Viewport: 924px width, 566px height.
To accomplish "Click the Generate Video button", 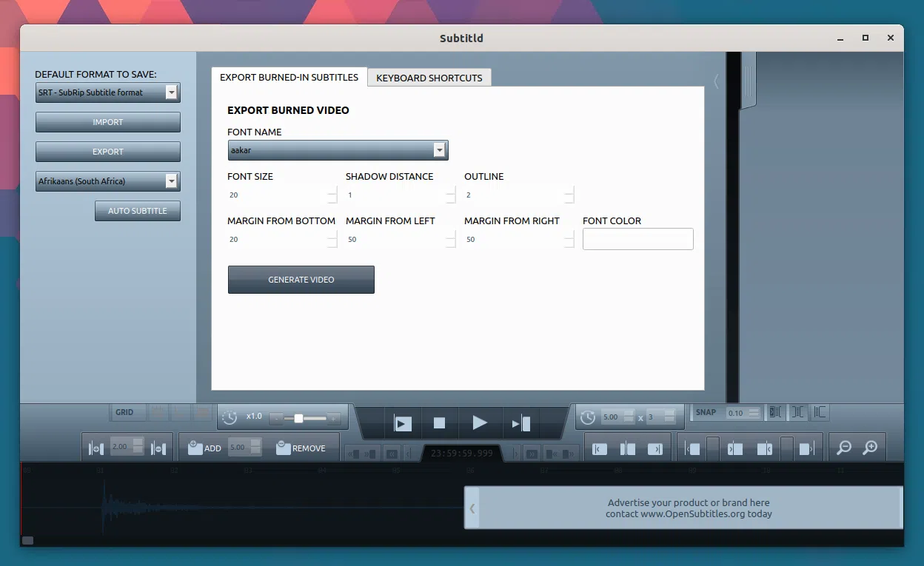I will pyautogui.click(x=301, y=280).
